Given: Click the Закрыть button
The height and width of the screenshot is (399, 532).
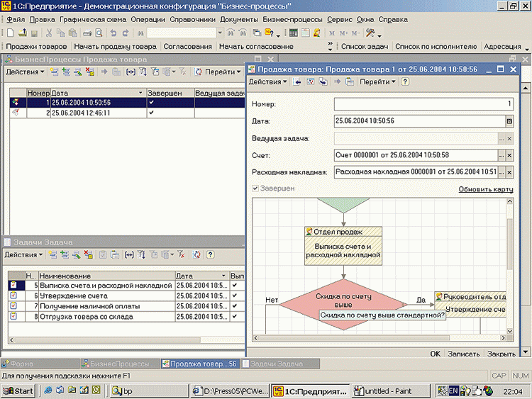Looking at the screenshot, I should [x=501, y=354].
